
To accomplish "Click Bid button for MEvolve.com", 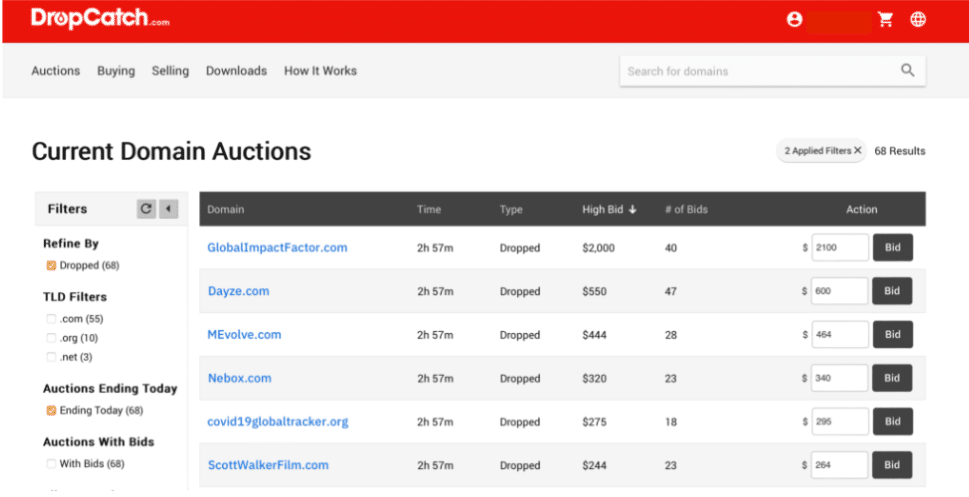I will [892, 334].
